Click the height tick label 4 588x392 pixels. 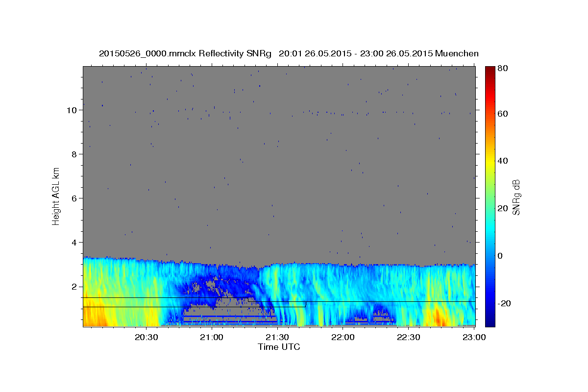point(74,243)
